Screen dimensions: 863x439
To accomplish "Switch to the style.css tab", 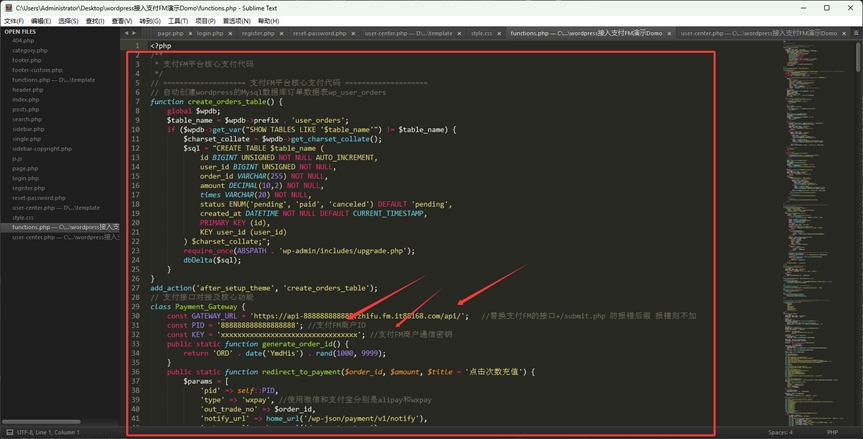I will [x=482, y=33].
